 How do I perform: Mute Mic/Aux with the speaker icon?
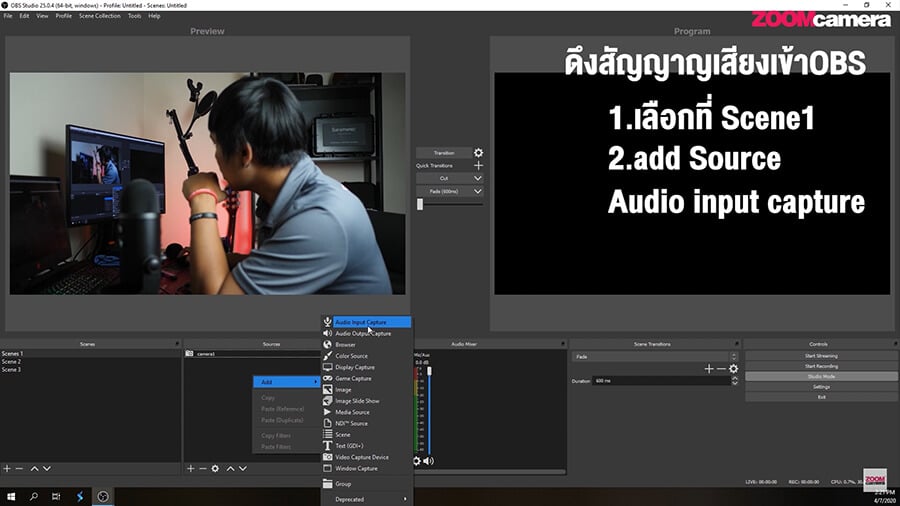[x=428, y=461]
